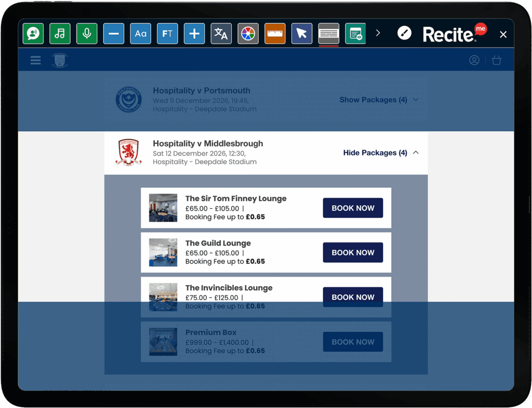Book the Premium Box package
This screenshot has width=532, height=408.
point(353,342)
